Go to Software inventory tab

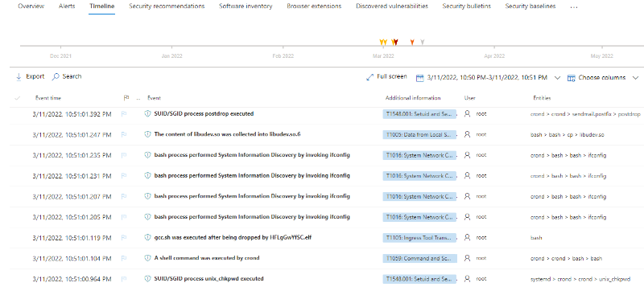click(246, 6)
